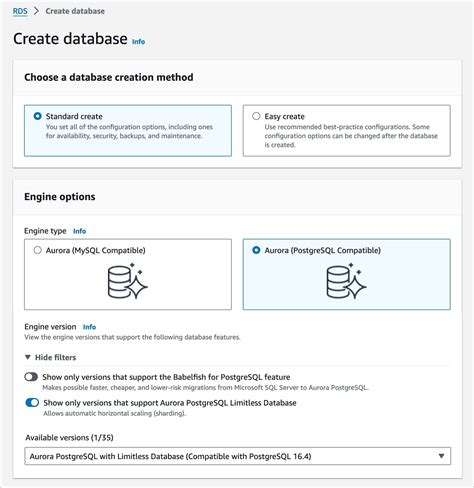The height and width of the screenshot is (488, 474).
Task: Select the Standard create radio button
Action: pos(37,116)
